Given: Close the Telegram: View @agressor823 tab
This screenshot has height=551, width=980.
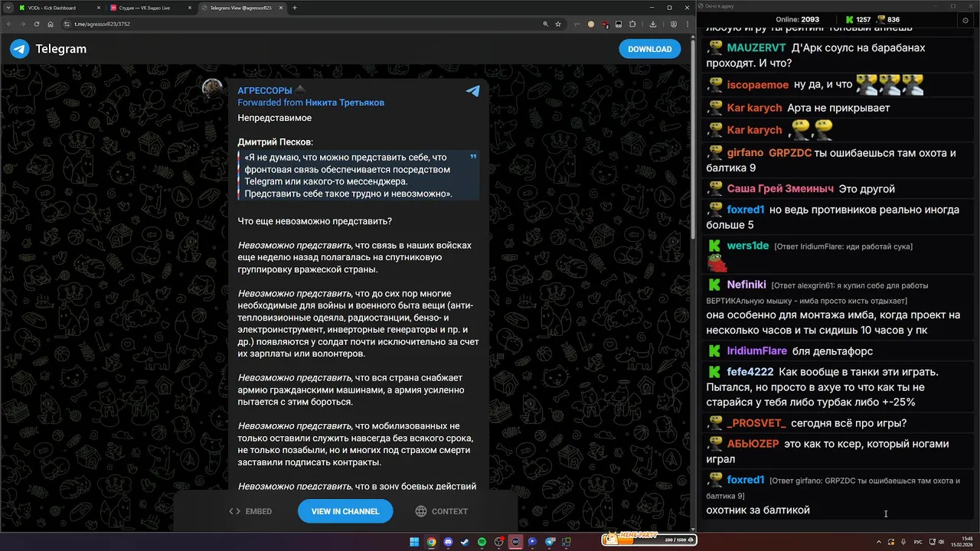Looking at the screenshot, I should point(281,8).
